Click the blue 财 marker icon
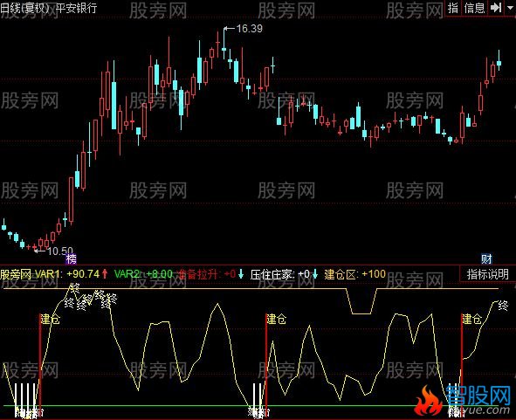The image size is (516, 420). click(486, 258)
